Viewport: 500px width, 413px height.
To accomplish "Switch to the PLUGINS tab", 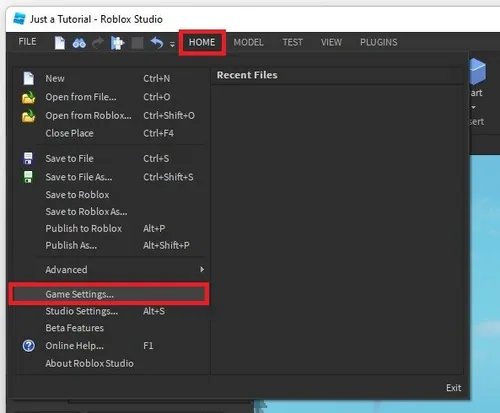I will pyautogui.click(x=379, y=42).
